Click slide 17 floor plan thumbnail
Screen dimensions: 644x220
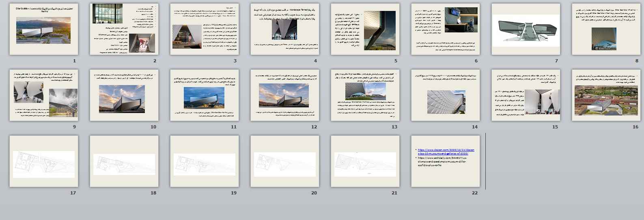44,161
